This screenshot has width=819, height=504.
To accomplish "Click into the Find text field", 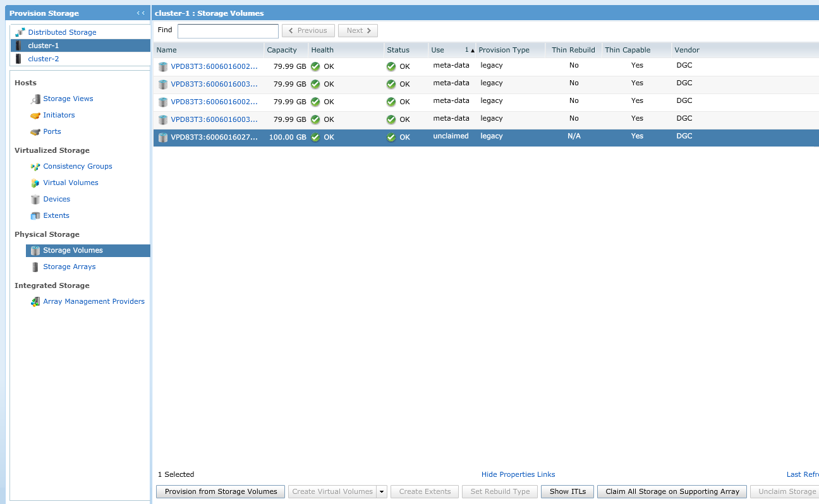I will pyautogui.click(x=227, y=31).
